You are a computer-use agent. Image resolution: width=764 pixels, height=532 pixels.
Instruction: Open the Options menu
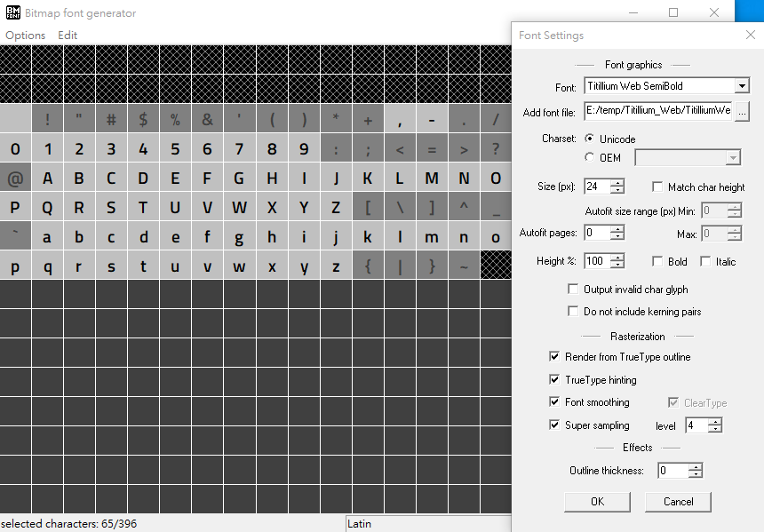pos(26,35)
